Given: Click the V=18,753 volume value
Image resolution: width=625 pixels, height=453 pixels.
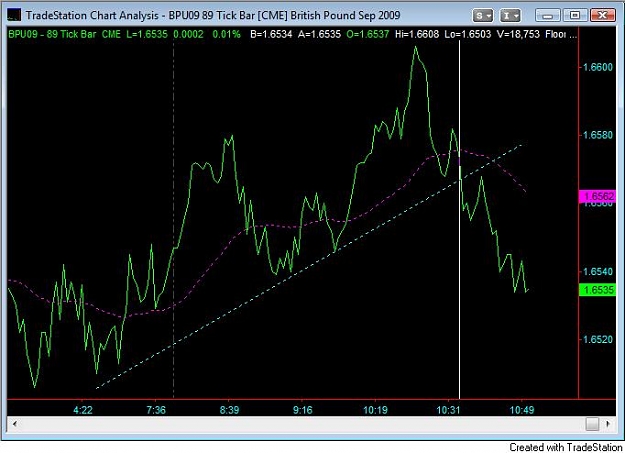Looking at the screenshot, I should (x=518, y=34).
